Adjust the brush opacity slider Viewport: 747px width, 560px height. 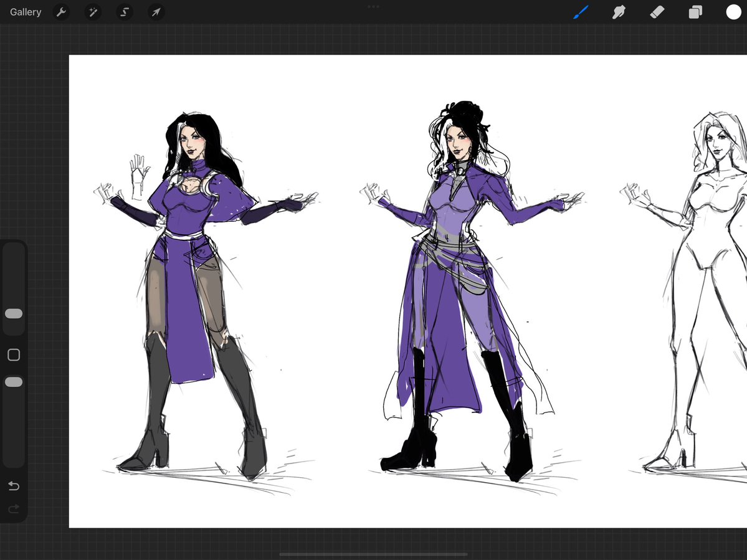tap(14, 382)
